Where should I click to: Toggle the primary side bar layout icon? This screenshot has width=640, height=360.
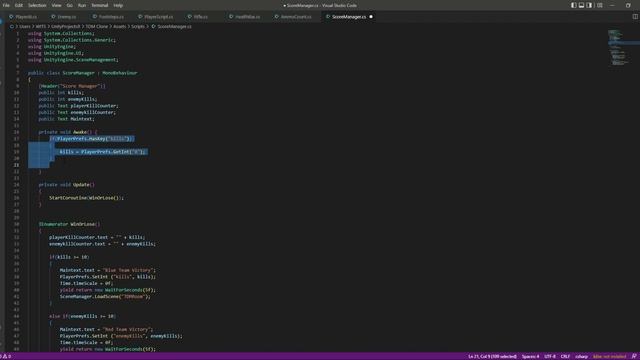tap(573, 5)
